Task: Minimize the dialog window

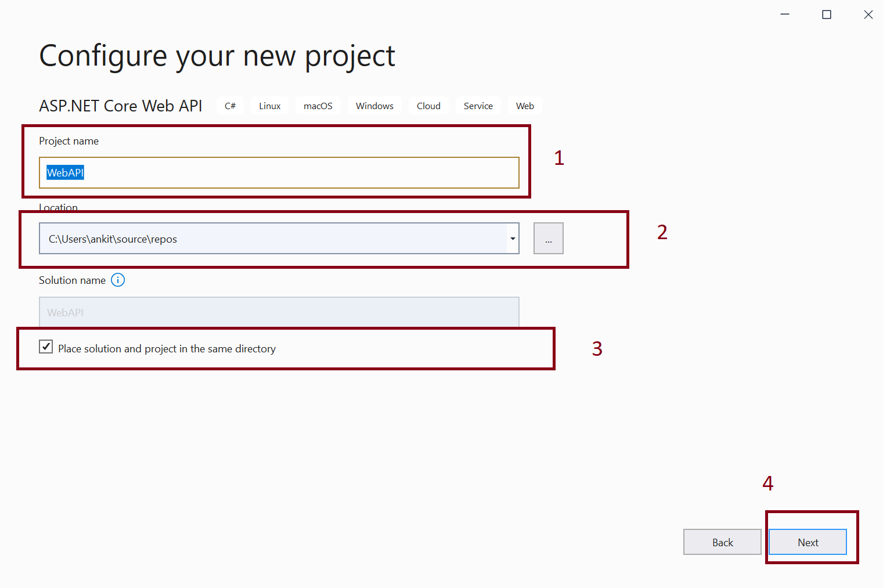Action: tap(785, 15)
